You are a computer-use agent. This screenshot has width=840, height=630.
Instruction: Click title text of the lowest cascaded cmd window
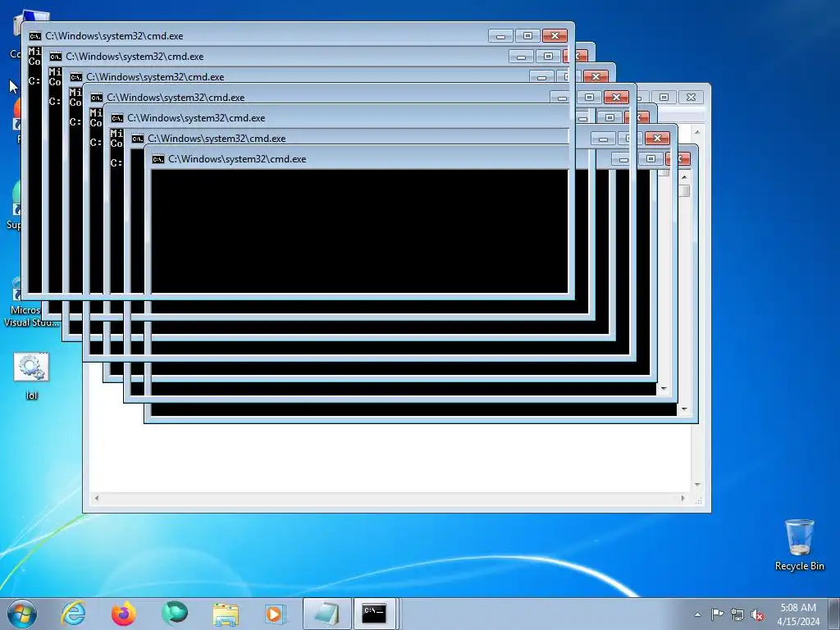tap(237, 159)
